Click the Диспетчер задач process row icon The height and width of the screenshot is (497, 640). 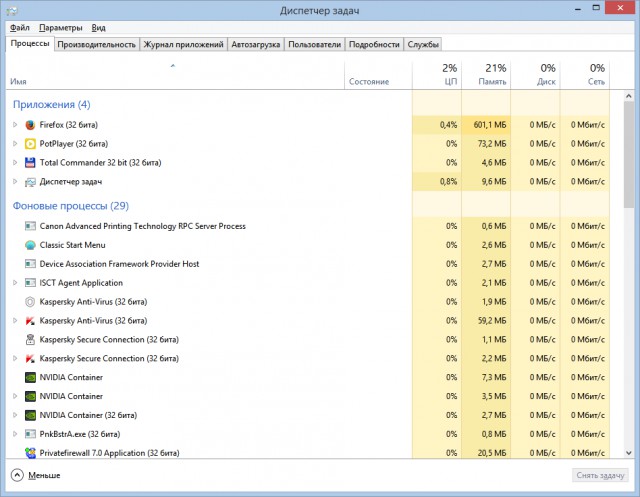click(x=30, y=182)
